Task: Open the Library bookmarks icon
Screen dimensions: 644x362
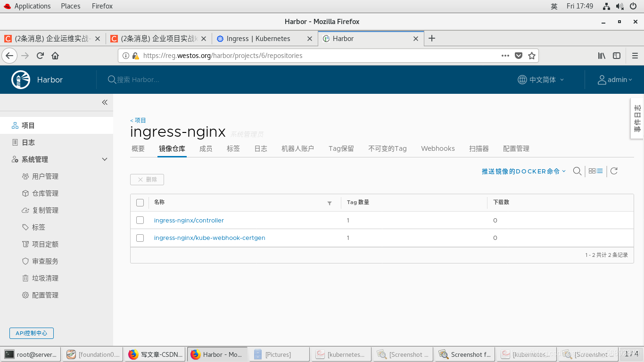Action: pyautogui.click(x=602, y=56)
